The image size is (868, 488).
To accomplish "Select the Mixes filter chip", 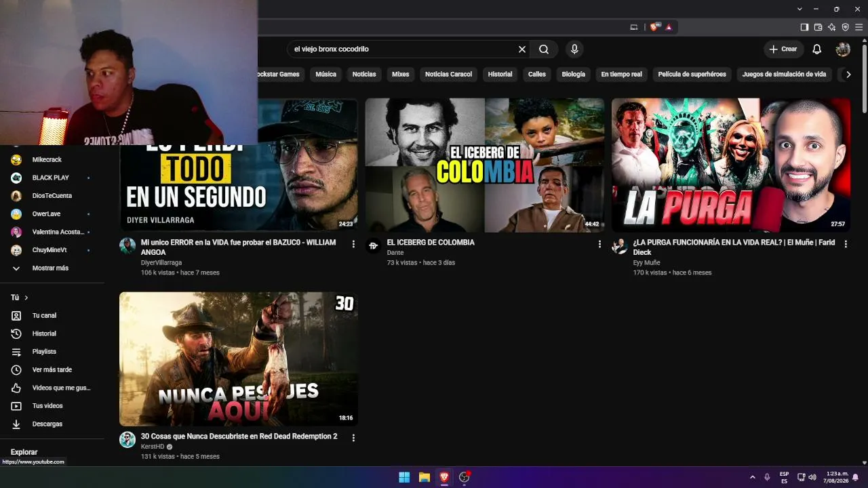I will [401, 74].
